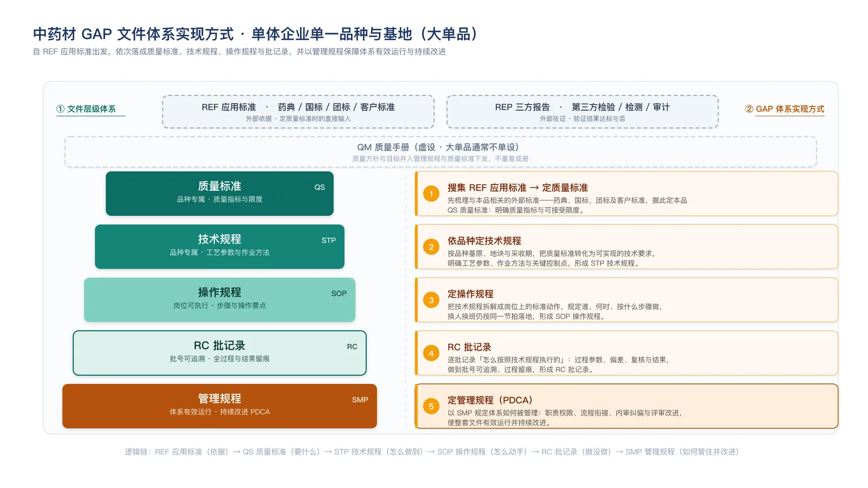
Task: Click the 技术规程 green block heading
Action: pos(220,239)
